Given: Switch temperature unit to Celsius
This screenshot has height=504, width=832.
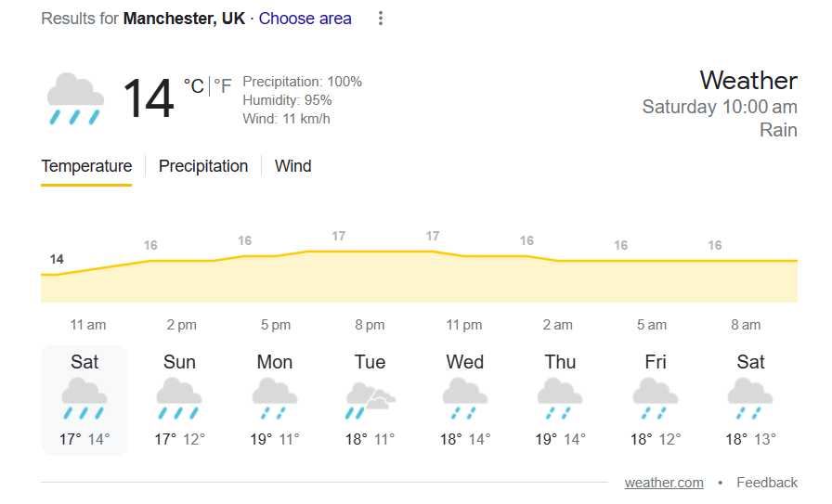Looking at the screenshot, I should (x=193, y=86).
